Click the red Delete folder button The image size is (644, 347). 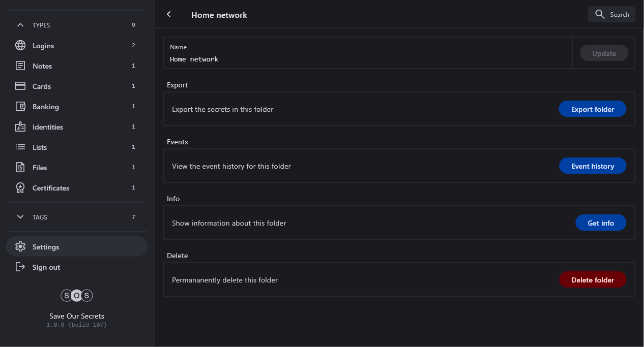pyautogui.click(x=592, y=280)
